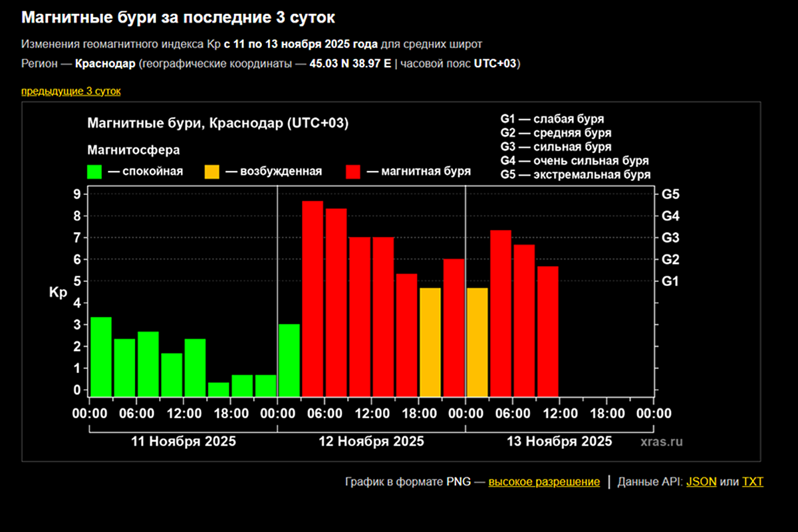Image resolution: width=798 pixels, height=532 pixels.
Task: Click the red 'магнитная буря' legend swatch
Action: [354, 172]
